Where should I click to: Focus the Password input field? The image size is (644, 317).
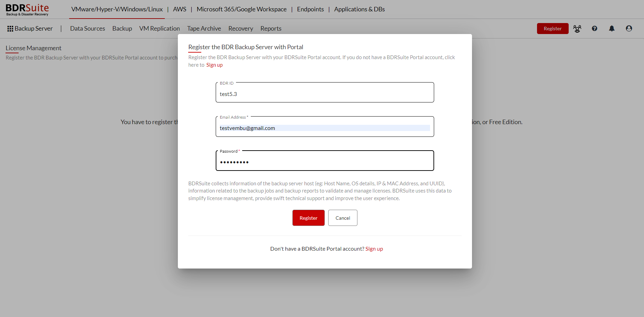[325, 161]
